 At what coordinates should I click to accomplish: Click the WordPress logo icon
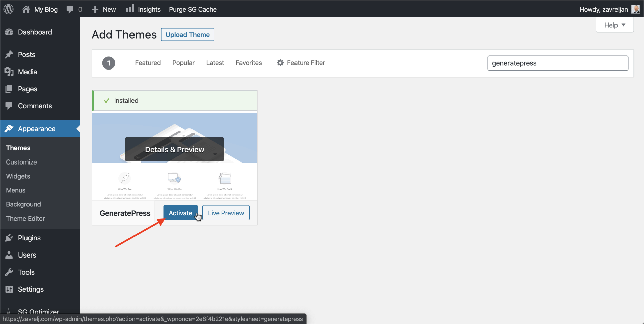click(9, 9)
